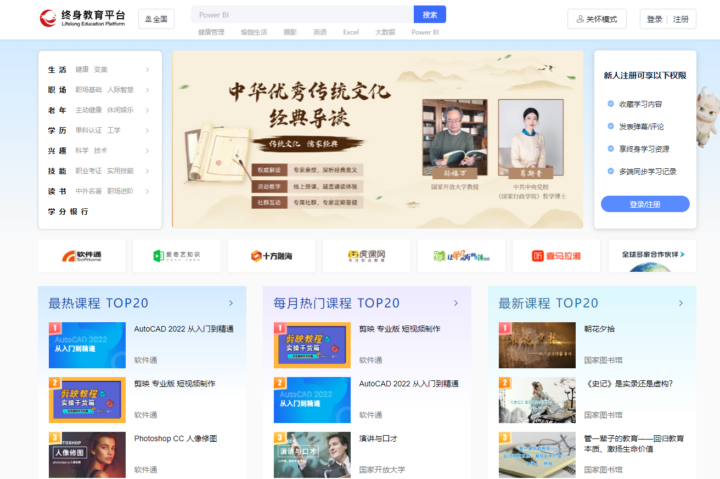The height and width of the screenshot is (479, 720).
Task: Focus the Power BI search input field
Action: 303,15
